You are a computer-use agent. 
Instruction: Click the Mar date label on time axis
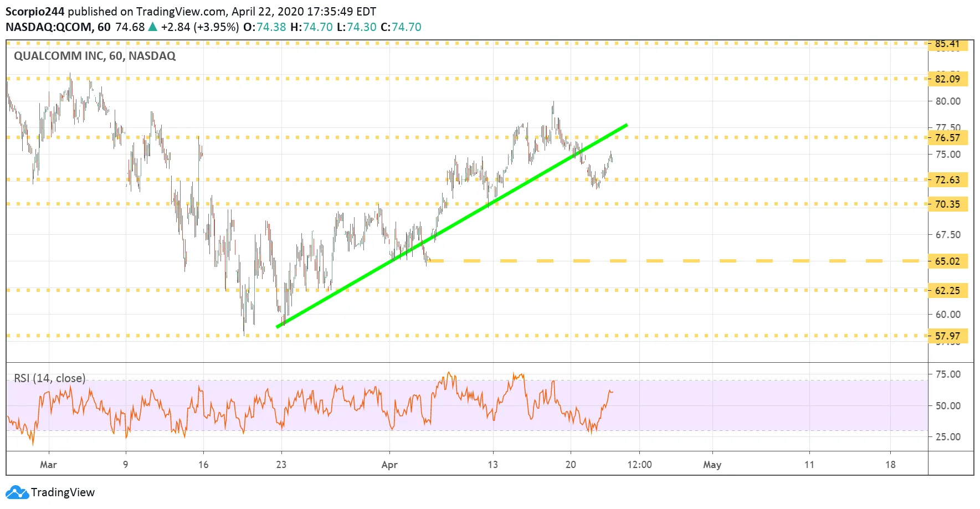coord(48,465)
